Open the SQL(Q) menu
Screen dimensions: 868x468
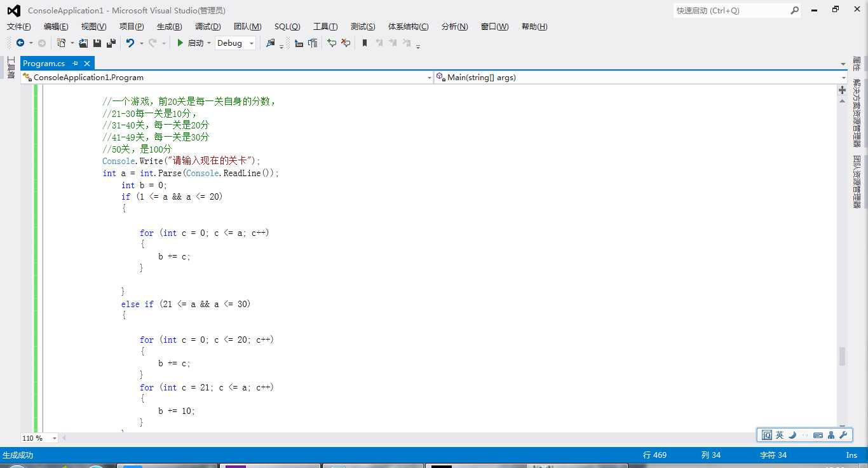287,27
